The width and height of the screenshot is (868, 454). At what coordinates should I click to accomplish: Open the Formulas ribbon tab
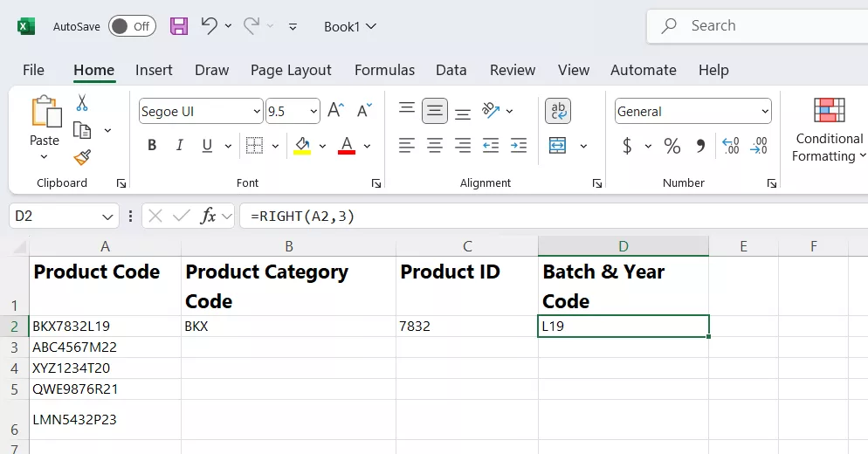[384, 70]
